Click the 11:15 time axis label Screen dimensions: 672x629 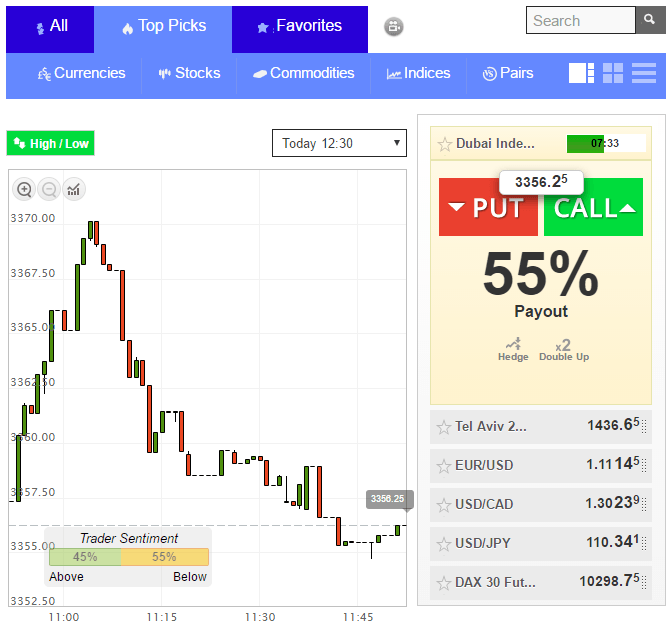(162, 617)
